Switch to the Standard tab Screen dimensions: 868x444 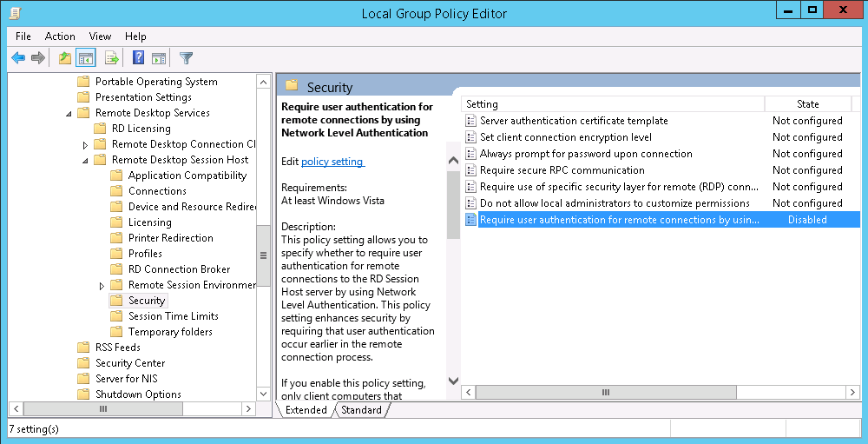coord(361,410)
